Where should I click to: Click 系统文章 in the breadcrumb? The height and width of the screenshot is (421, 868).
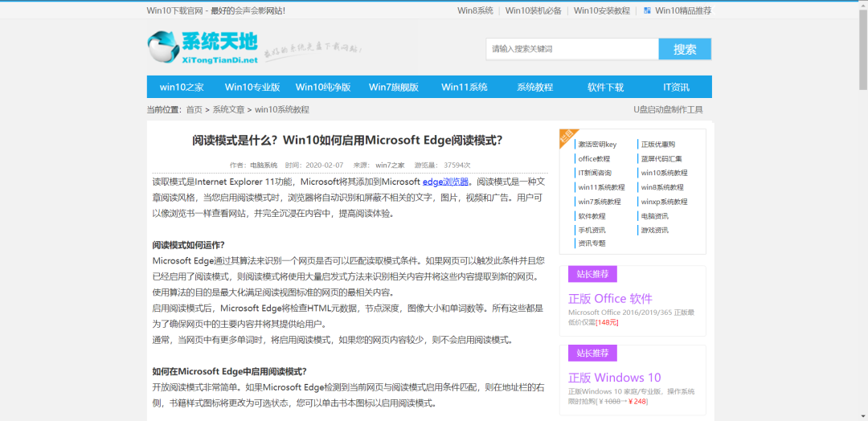click(x=228, y=109)
